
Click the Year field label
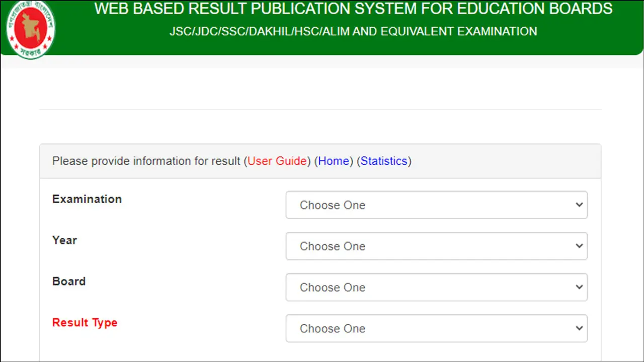[x=64, y=240]
